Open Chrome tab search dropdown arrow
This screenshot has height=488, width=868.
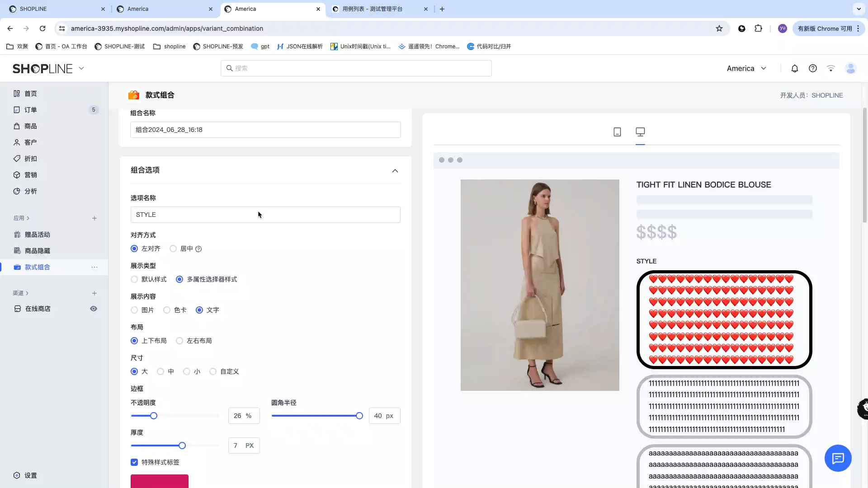point(859,9)
